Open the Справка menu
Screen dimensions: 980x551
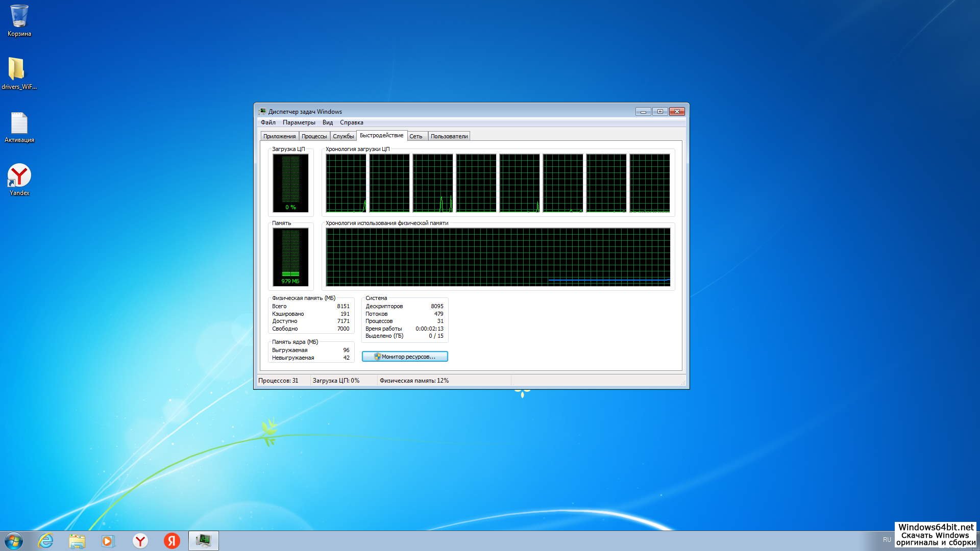click(x=351, y=122)
